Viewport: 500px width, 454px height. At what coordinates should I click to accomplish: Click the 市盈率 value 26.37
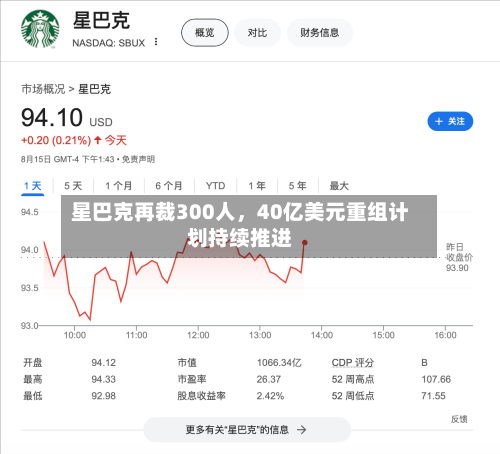point(269,379)
